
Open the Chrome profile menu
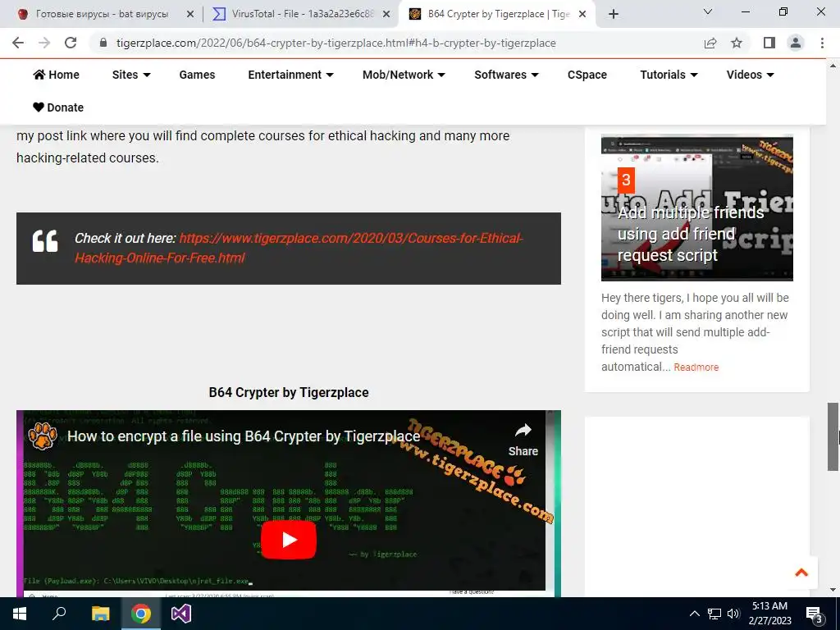tap(796, 43)
